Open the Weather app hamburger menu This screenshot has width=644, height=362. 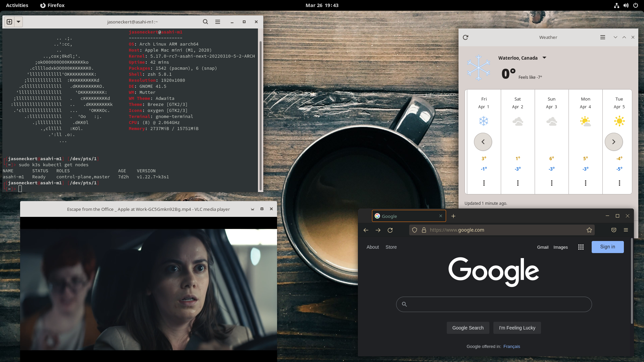pos(602,37)
